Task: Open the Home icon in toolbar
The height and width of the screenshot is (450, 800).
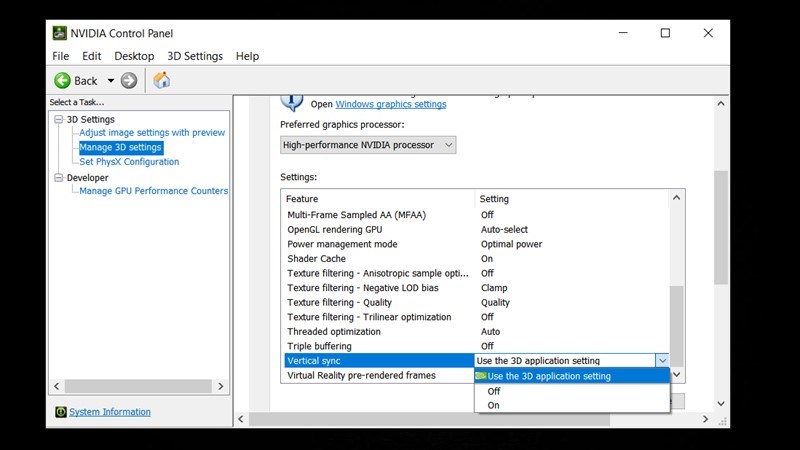Action: pyautogui.click(x=162, y=80)
